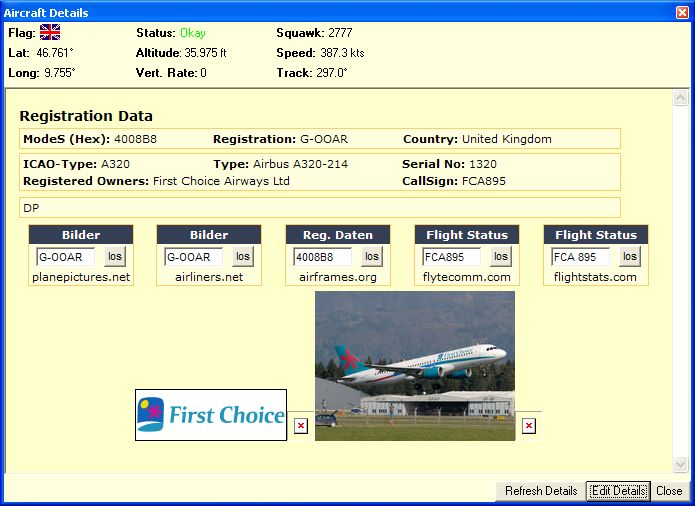Focus the 4008B8 field for airframes.org
Image resolution: width=695 pixels, height=506 pixels.
pos(322,257)
